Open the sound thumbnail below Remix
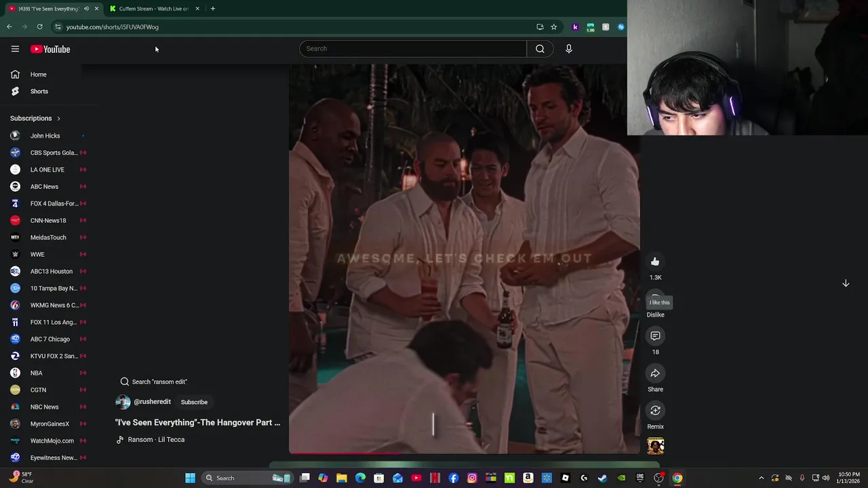Image resolution: width=868 pixels, height=488 pixels. coord(655,446)
